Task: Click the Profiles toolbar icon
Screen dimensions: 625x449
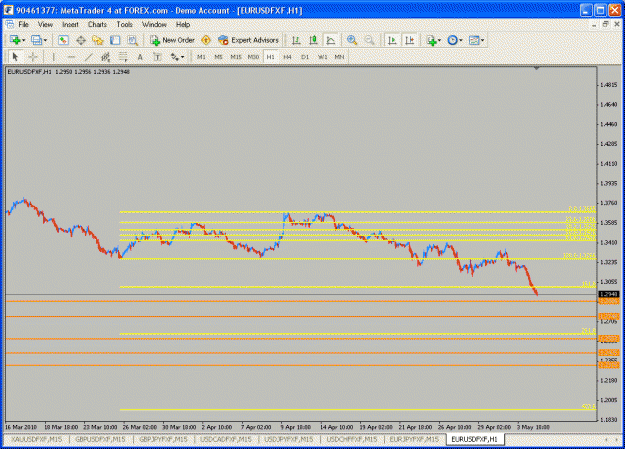Action: (37, 40)
